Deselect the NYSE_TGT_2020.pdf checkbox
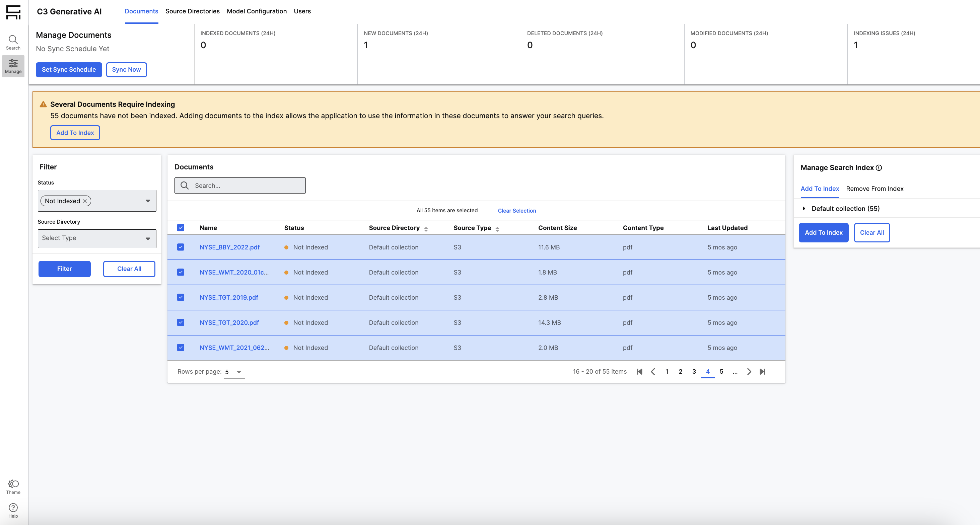980x525 pixels. tap(181, 323)
